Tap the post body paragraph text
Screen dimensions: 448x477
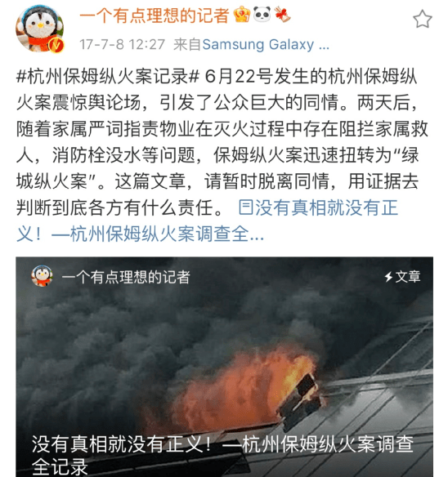222,142
